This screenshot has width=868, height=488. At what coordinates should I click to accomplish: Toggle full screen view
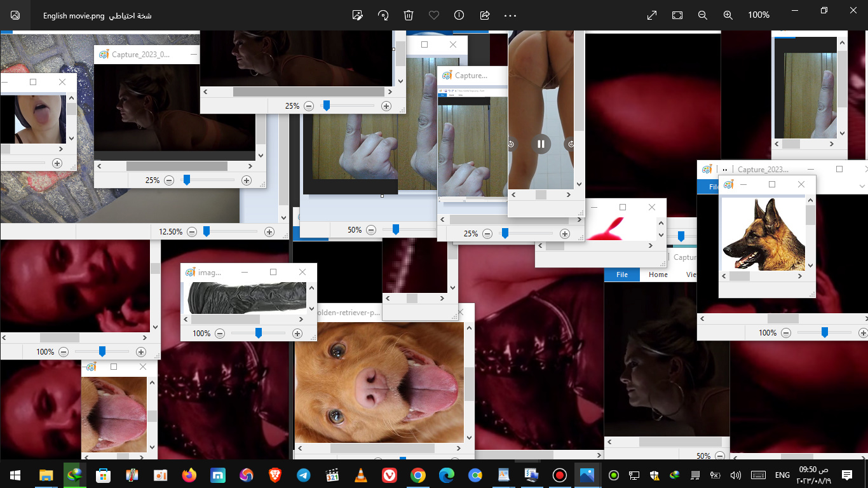point(652,15)
